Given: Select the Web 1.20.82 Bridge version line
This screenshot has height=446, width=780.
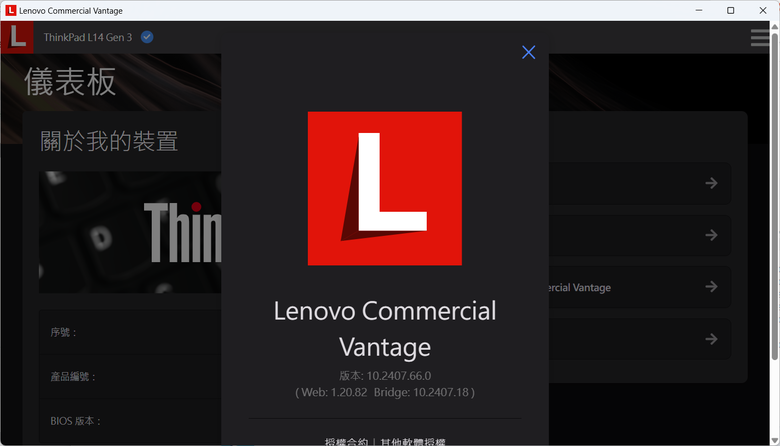Looking at the screenshot, I should (385, 392).
